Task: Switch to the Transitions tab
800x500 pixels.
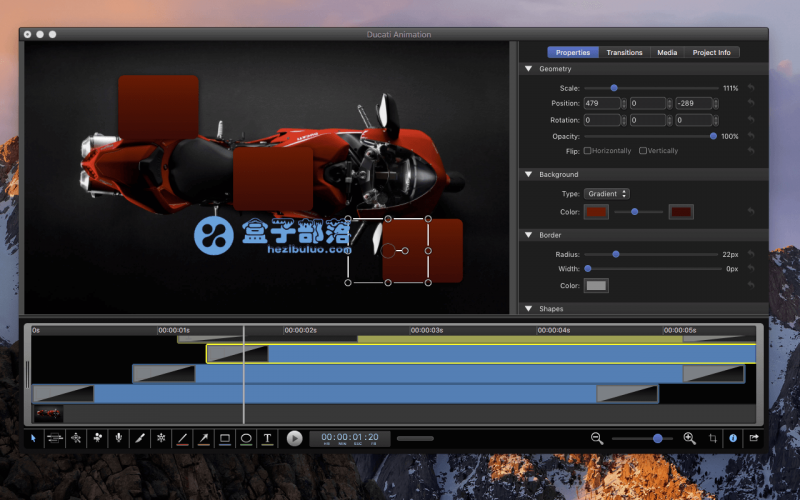Action: tap(624, 52)
